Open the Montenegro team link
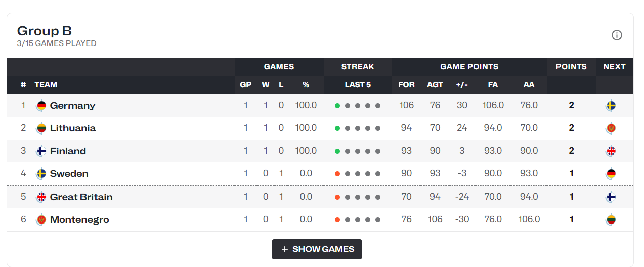 [x=79, y=220]
